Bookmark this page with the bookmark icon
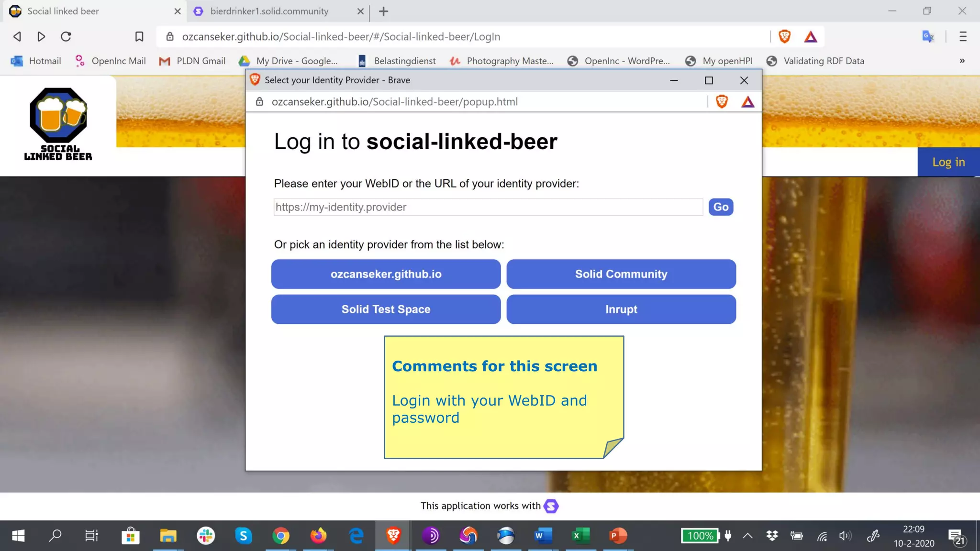The height and width of the screenshot is (551, 980). point(139,36)
